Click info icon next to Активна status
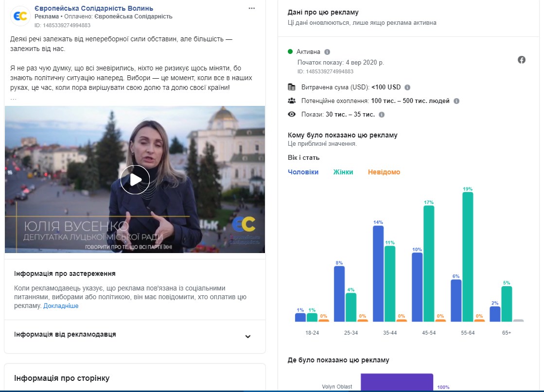The width and height of the screenshot is (544, 392). click(x=327, y=52)
